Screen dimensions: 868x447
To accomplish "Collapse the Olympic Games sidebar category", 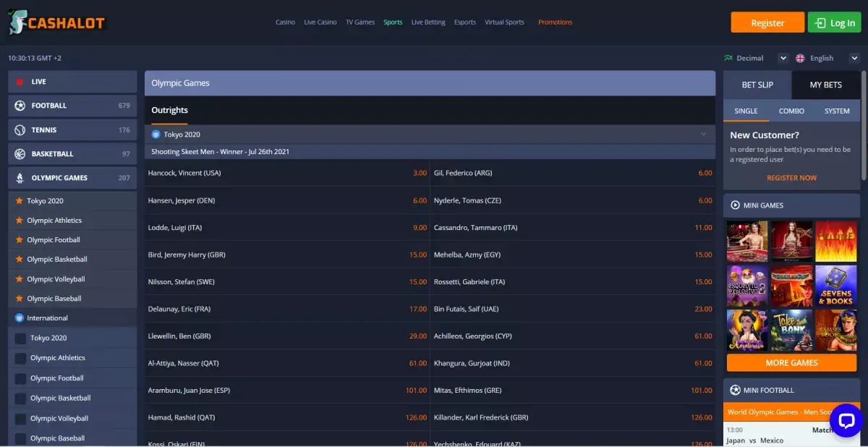I will pos(72,178).
